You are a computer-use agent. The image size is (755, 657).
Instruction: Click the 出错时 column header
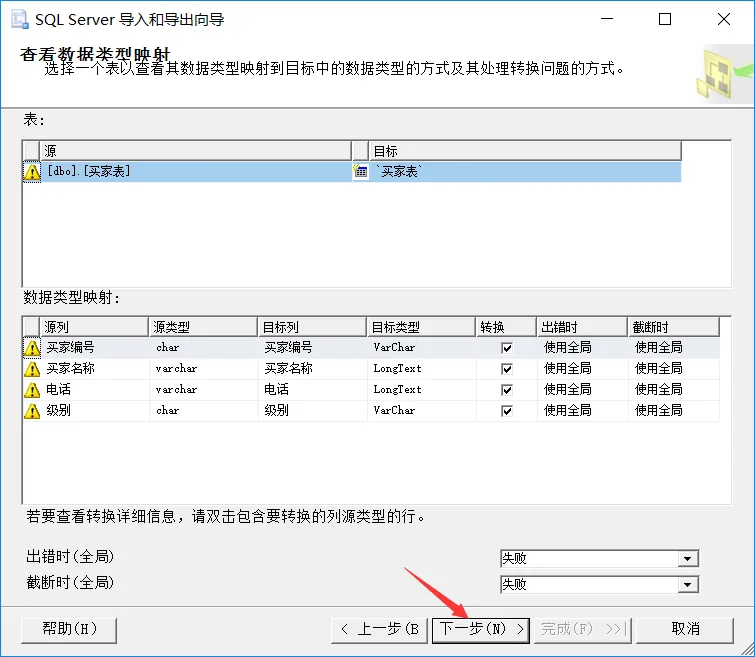(x=582, y=327)
